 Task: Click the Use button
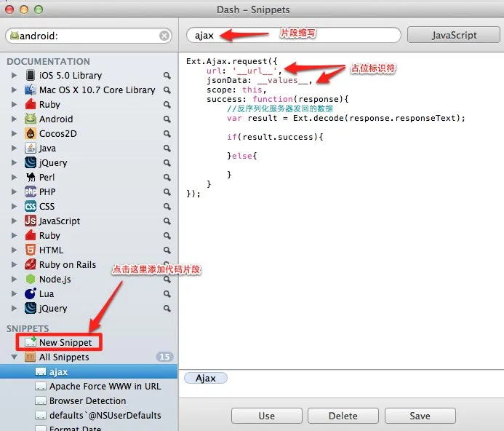pyautogui.click(x=266, y=416)
